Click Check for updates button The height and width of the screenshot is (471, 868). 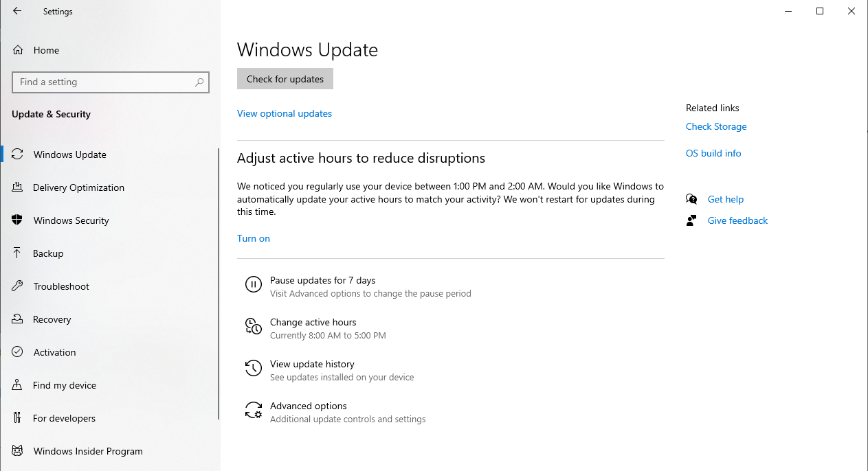pyautogui.click(x=285, y=79)
